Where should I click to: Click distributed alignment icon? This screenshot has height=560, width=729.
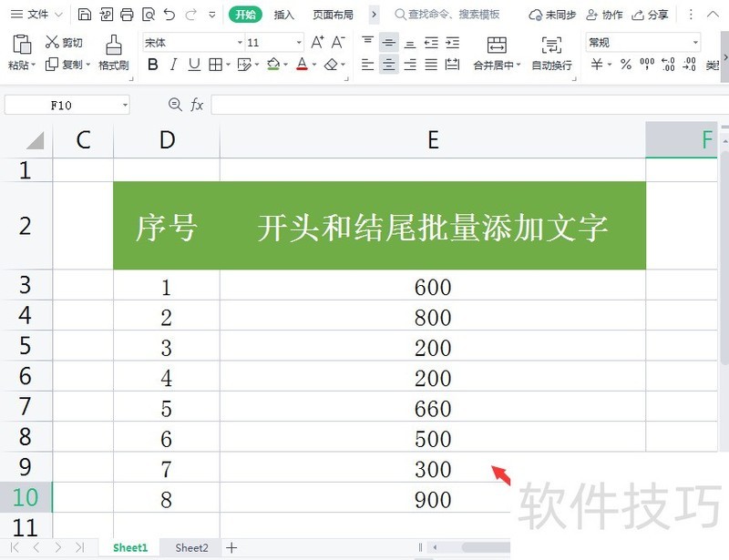coord(452,64)
